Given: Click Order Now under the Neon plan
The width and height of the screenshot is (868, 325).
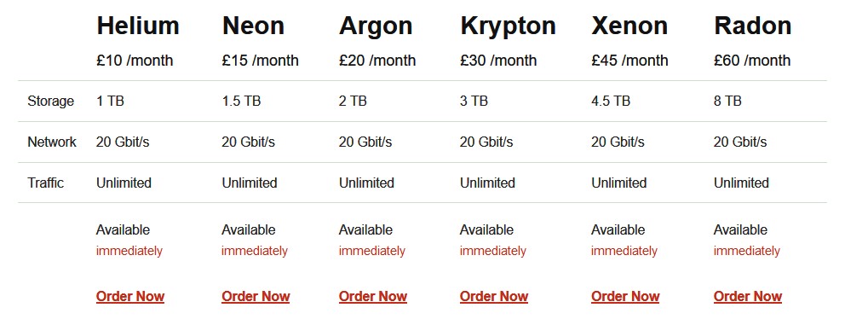Looking at the screenshot, I should pyautogui.click(x=256, y=297).
